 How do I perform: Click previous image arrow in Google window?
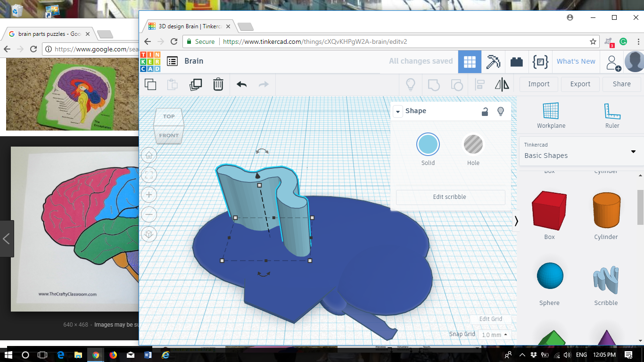[7, 239]
